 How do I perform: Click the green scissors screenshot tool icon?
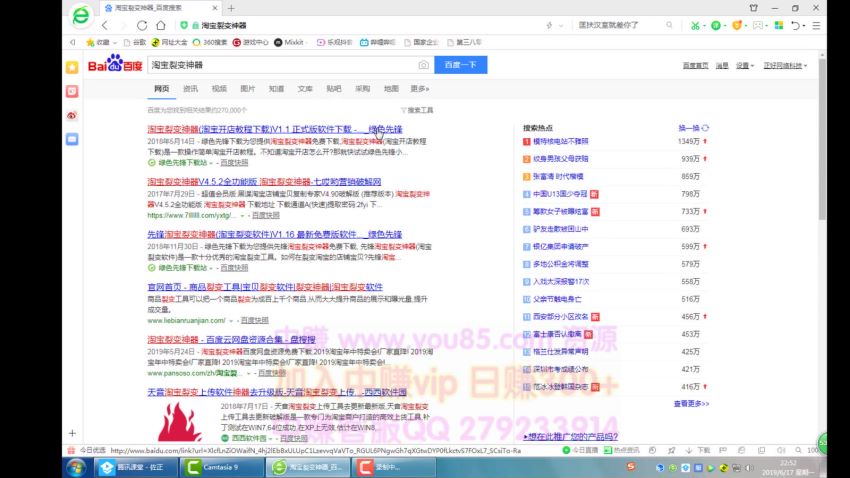(x=694, y=25)
